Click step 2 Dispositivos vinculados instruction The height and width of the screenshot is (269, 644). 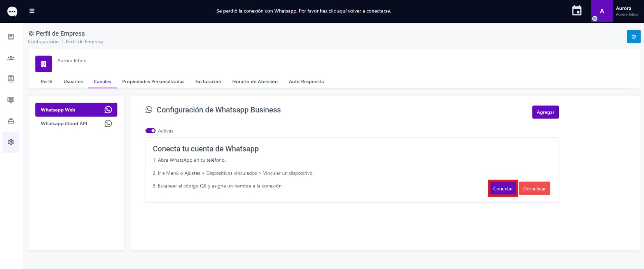click(233, 173)
